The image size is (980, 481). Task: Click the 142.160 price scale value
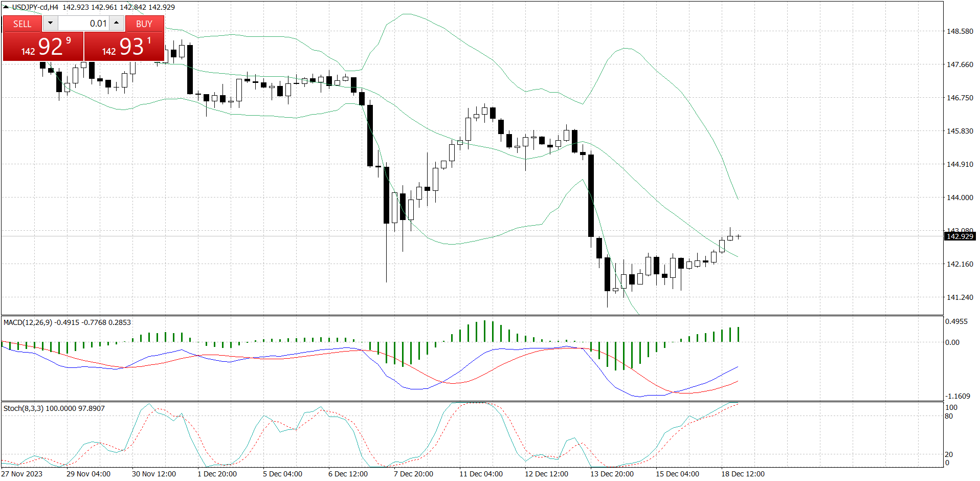click(960, 264)
